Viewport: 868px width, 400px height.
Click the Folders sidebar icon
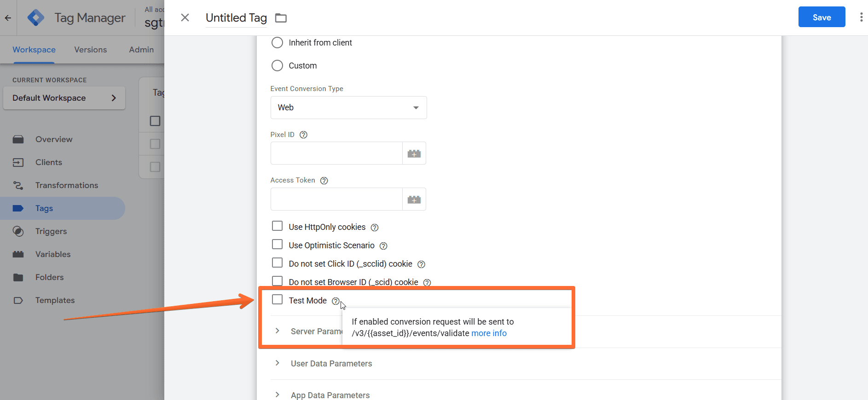18,277
